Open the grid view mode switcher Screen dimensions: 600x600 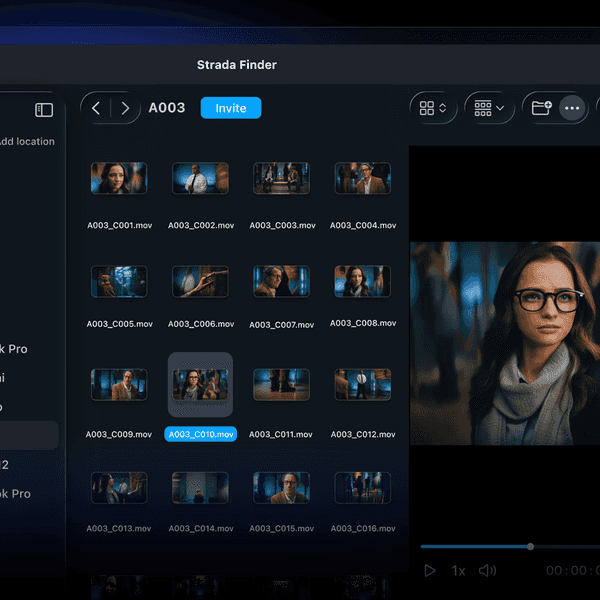coord(433,108)
